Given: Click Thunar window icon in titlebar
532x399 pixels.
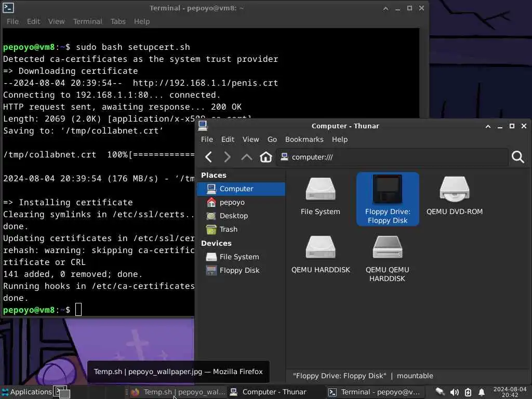Looking at the screenshot, I should (x=203, y=126).
